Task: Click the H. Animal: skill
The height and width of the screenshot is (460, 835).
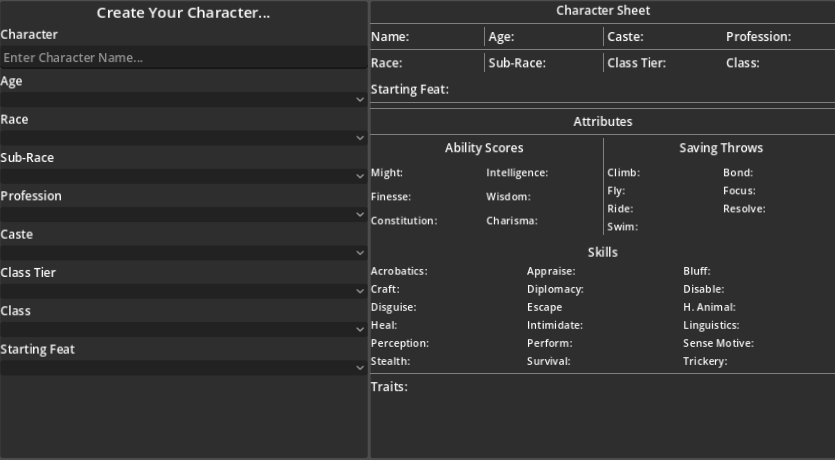Action: click(x=709, y=307)
